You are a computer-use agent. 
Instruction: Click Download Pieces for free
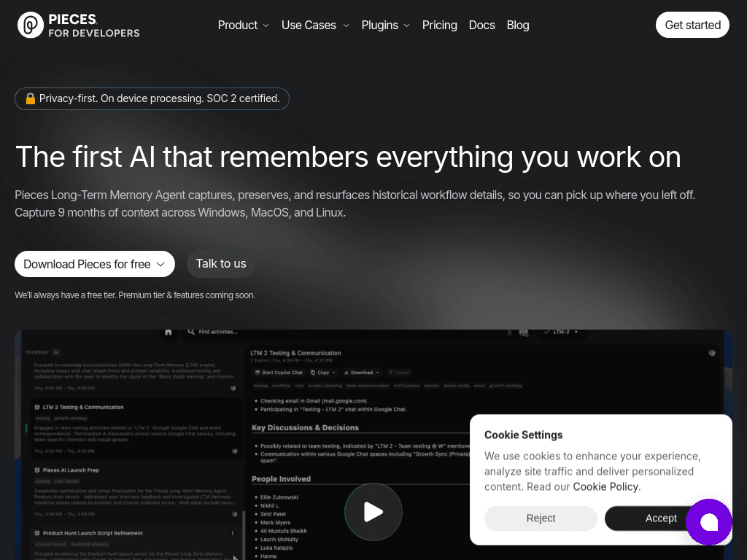[x=95, y=264]
